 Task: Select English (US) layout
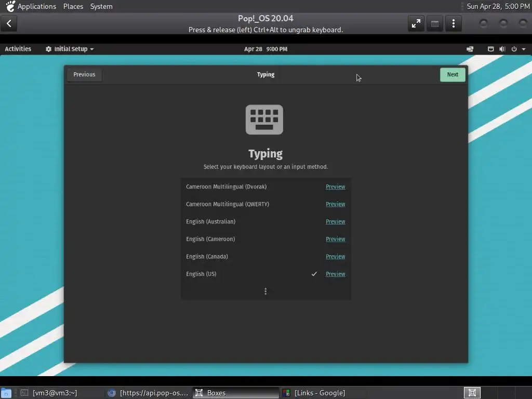(x=265, y=274)
